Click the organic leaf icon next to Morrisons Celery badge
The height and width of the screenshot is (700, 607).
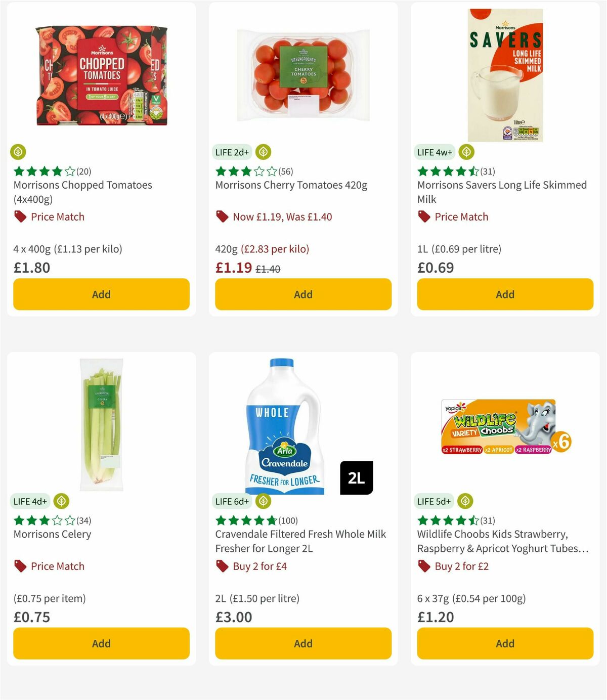tap(61, 501)
